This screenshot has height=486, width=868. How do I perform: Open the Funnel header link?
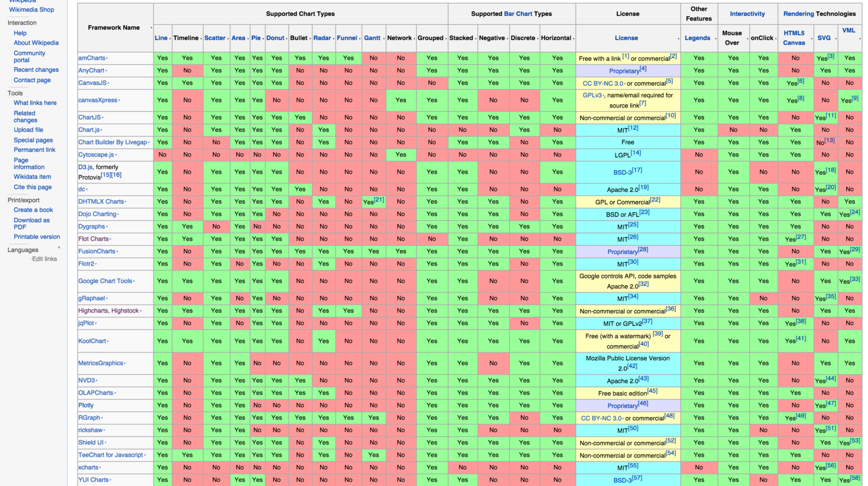(347, 38)
